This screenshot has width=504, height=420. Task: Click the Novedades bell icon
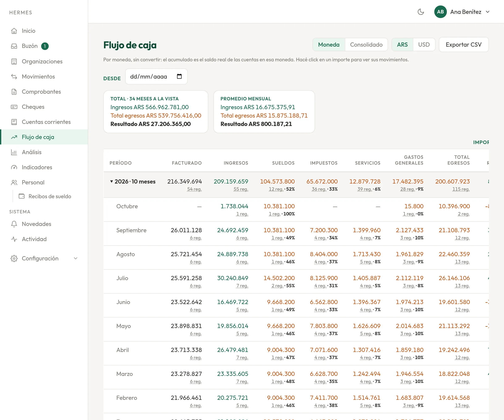14,224
